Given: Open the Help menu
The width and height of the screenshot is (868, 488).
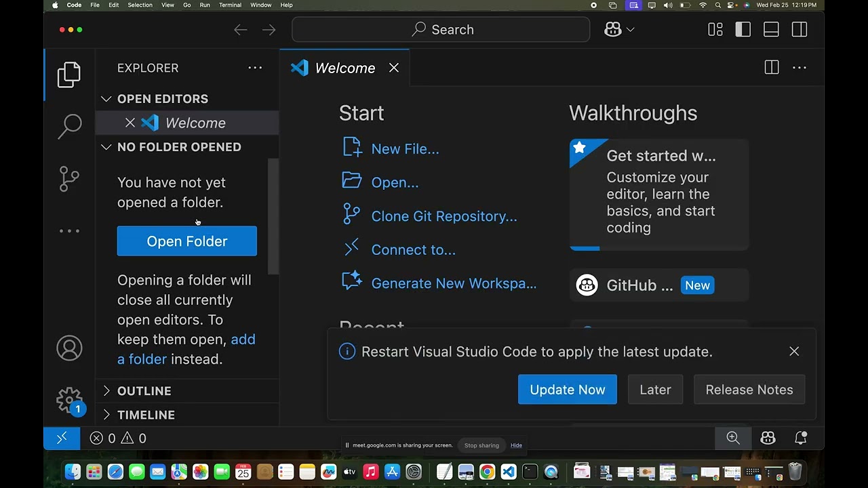Looking at the screenshot, I should pyautogui.click(x=287, y=5).
